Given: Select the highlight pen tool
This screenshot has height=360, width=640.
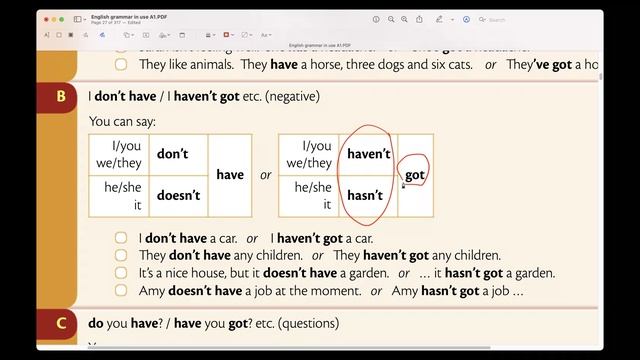Looking at the screenshot, I should click(439, 19).
